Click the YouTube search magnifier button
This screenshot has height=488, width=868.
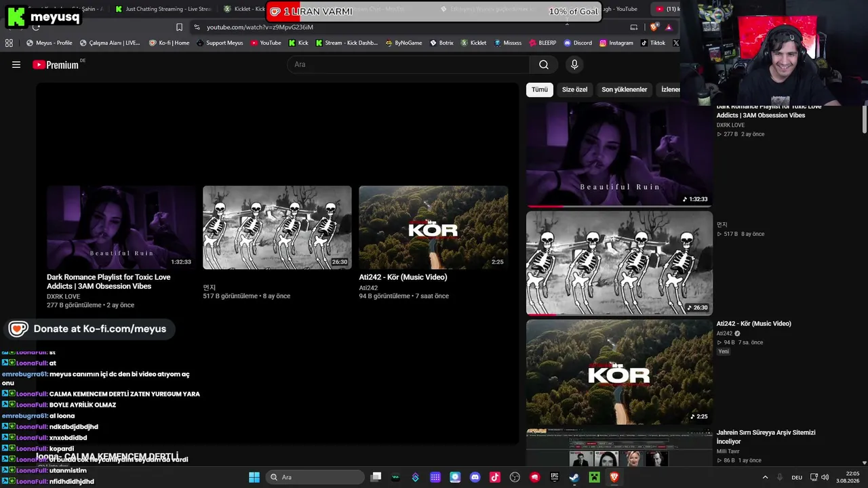[x=544, y=64]
